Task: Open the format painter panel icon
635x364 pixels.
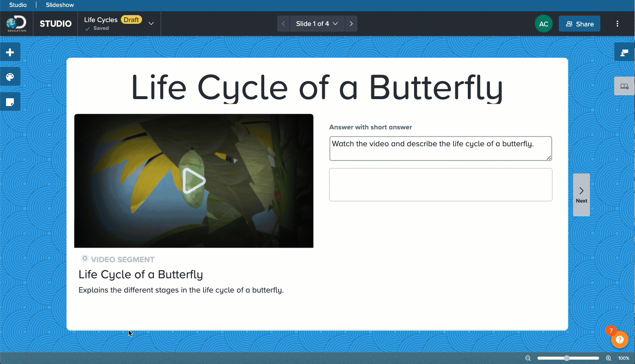Action: [x=625, y=52]
